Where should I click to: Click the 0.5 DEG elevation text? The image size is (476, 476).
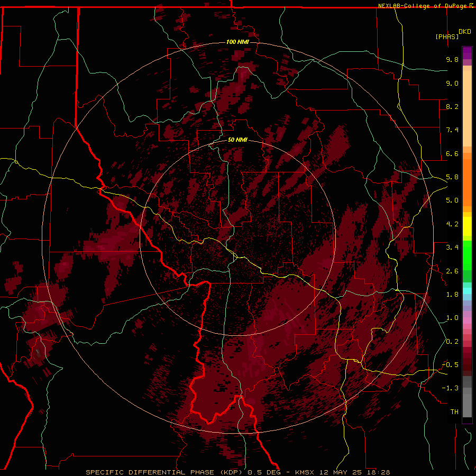(263, 472)
